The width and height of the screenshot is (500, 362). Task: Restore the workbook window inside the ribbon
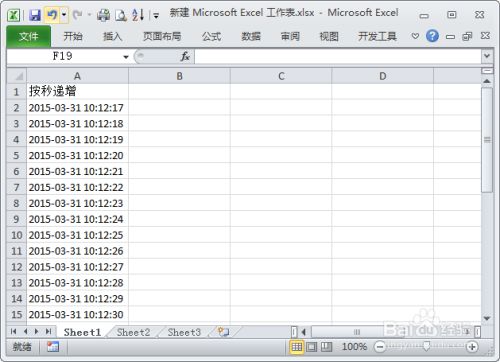coord(467,36)
